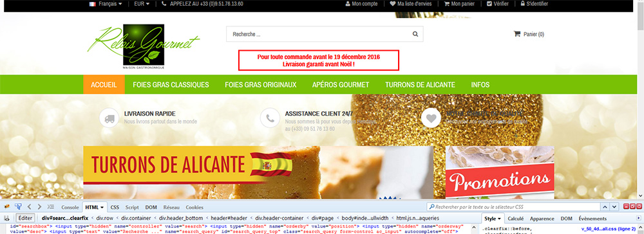The height and width of the screenshot is (234, 644).
Task: Expand more side panels with small right arrow
Action: (638, 219)
